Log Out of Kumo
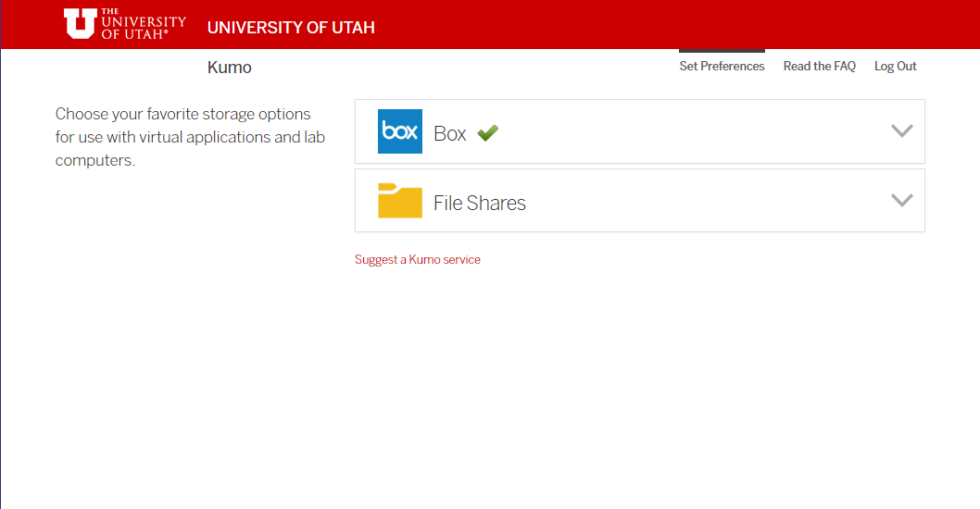Viewport: 980px width, 509px height. [895, 66]
